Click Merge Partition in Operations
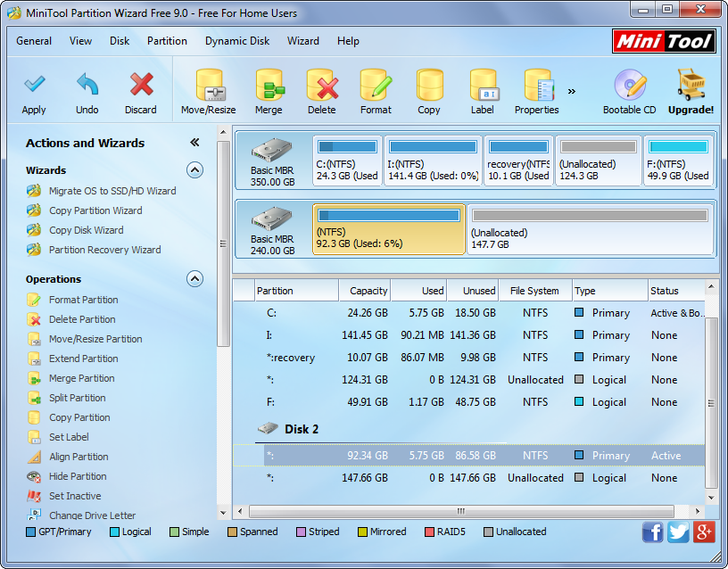Screen dimensions: 728x569 click(82, 378)
